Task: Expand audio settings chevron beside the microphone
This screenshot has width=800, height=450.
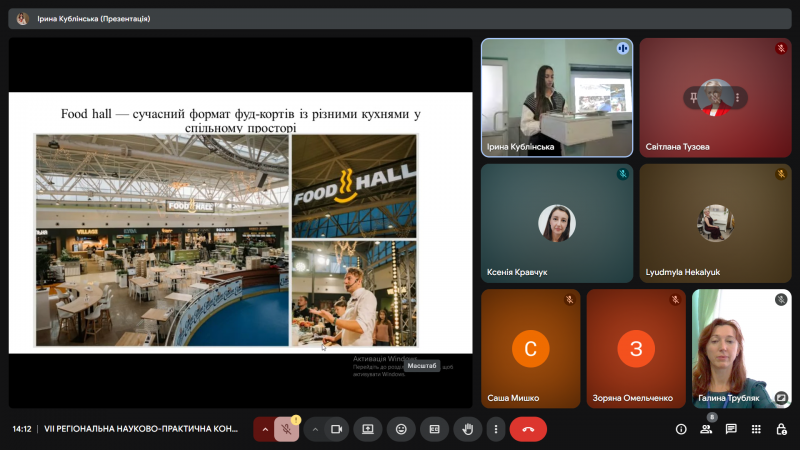Action: [265, 429]
